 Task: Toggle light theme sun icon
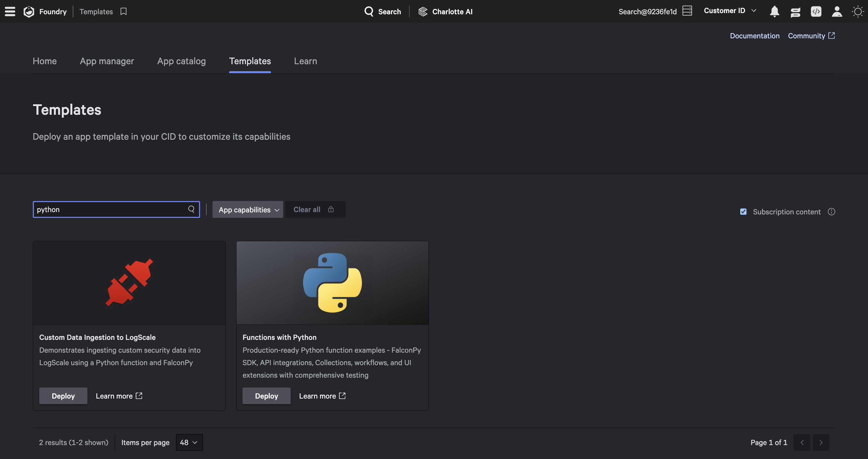coord(857,11)
